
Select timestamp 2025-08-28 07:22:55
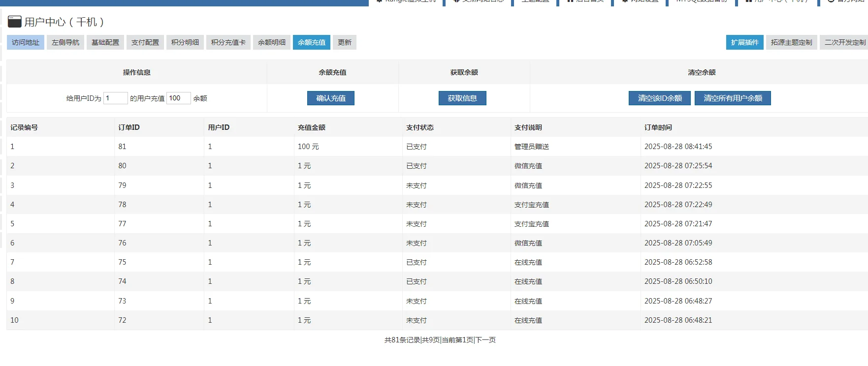click(x=678, y=185)
